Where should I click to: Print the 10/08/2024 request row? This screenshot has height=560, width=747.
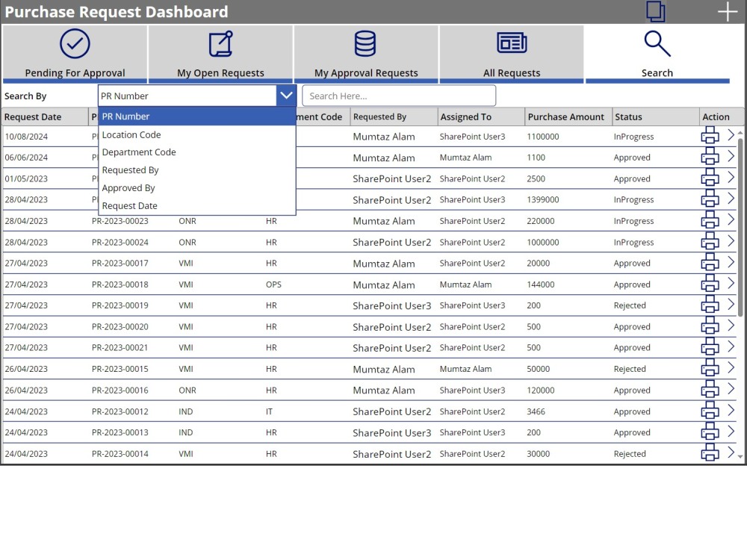click(710, 135)
